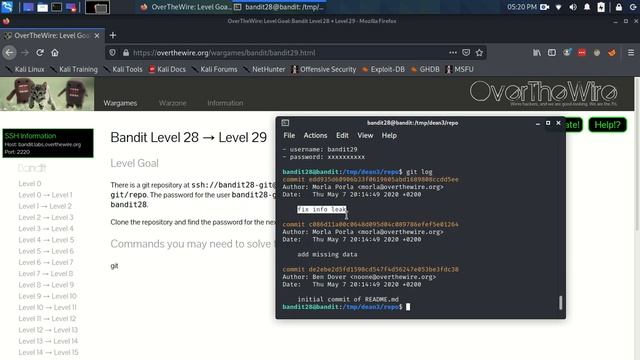Save page to Pocket icon
This screenshot has width=640, height=360.
(466, 53)
